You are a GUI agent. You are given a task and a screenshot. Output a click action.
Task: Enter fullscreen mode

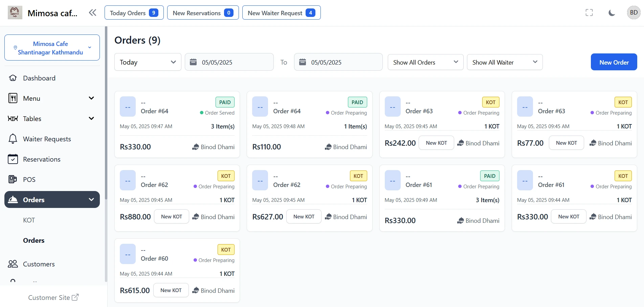[589, 13]
